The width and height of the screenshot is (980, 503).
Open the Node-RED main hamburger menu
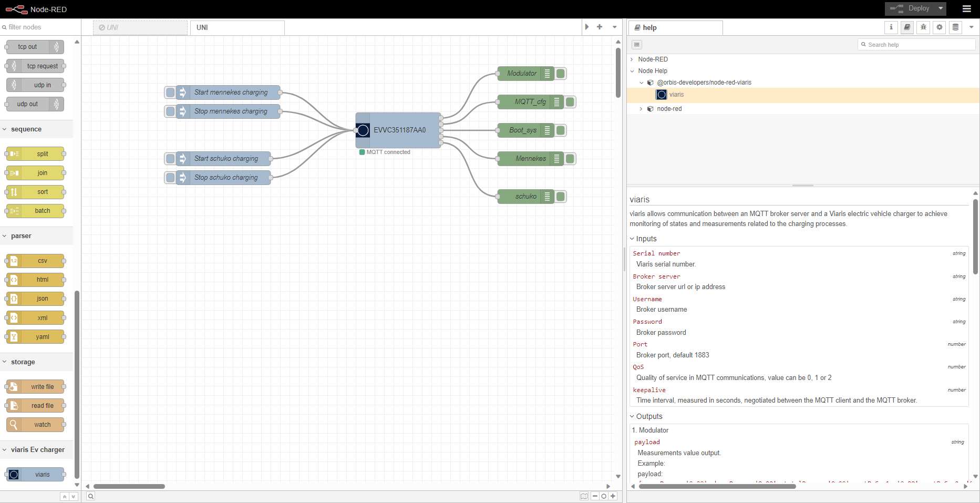[x=966, y=8]
